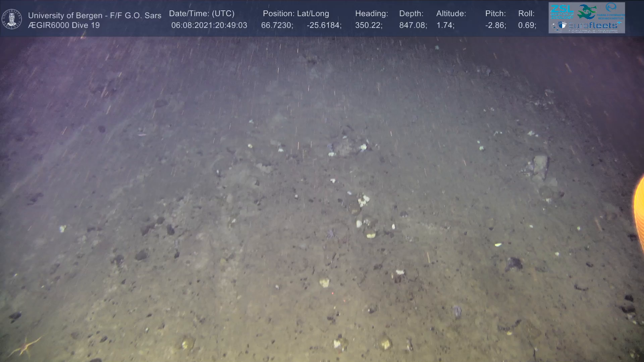
Task: Click the Pitch value -2.86
Action: click(x=495, y=25)
